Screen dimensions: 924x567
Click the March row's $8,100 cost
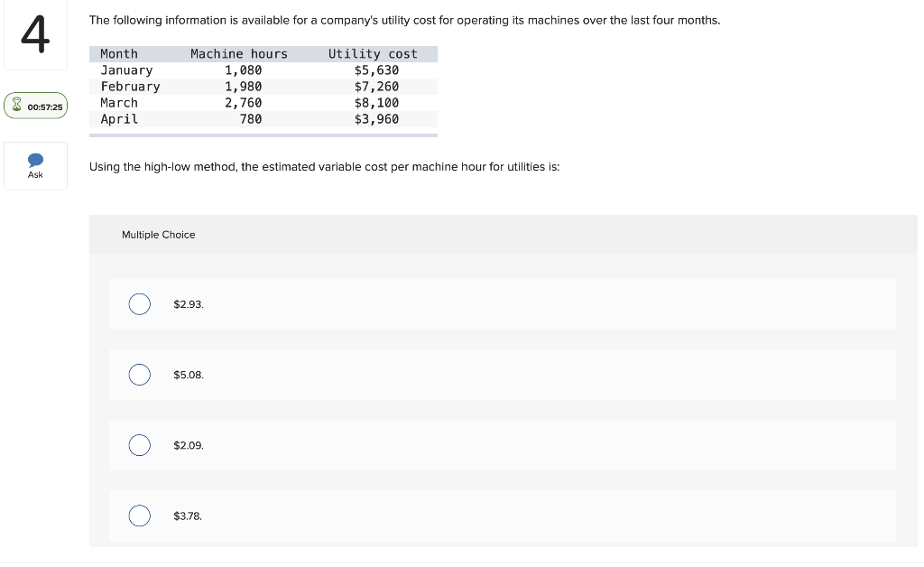pos(376,103)
